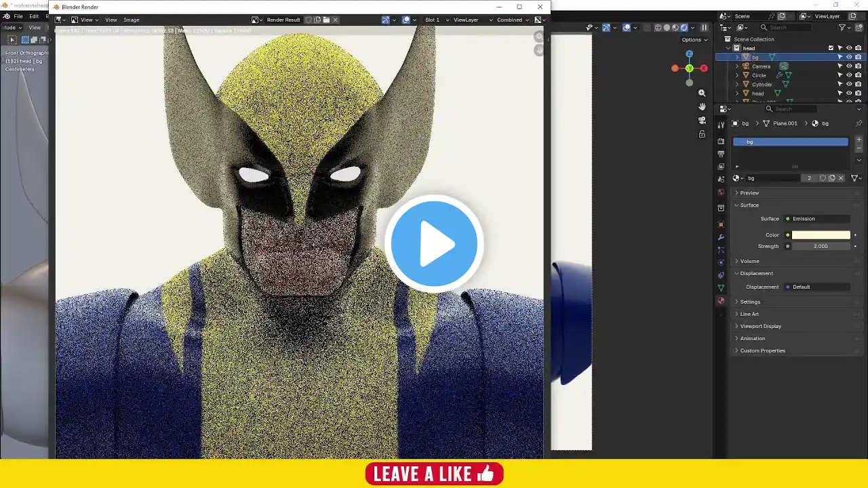This screenshot has width=868, height=488.
Task: Adjust the Strength value field
Action: click(x=821, y=246)
